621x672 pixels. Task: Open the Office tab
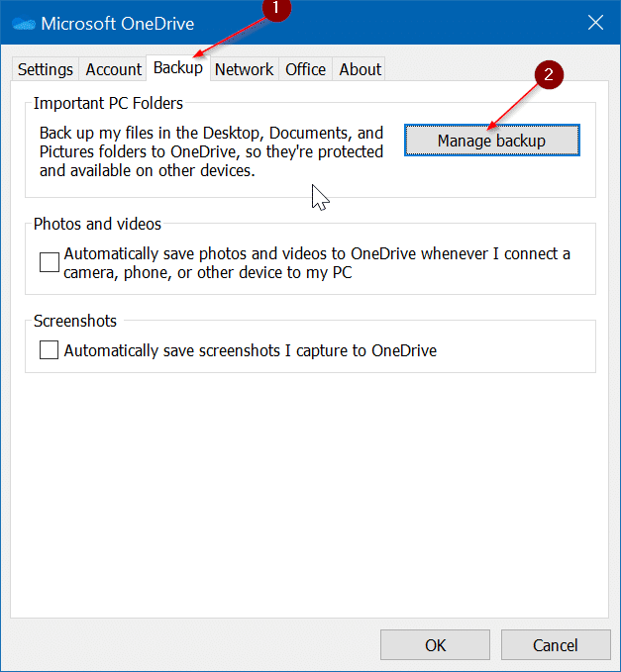click(305, 69)
